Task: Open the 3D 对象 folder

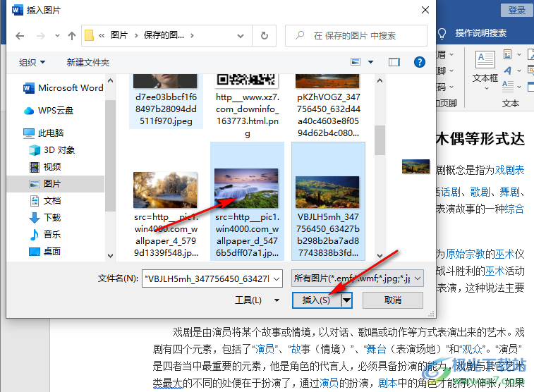Action: coord(52,149)
